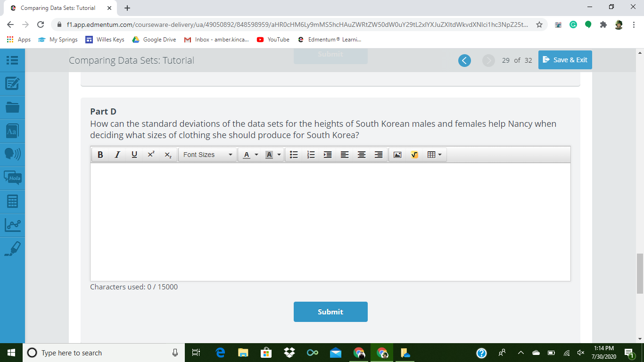This screenshot has width=644, height=362.
Task: Expand the background color picker arrow
Action: coord(279,155)
